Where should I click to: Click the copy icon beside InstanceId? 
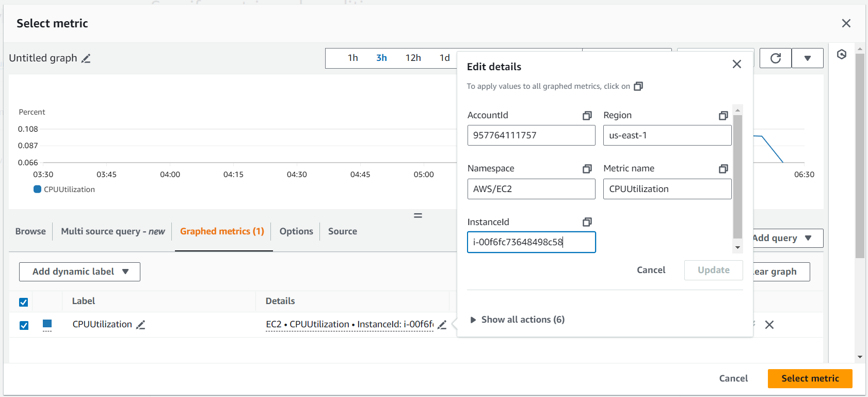tap(587, 222)
